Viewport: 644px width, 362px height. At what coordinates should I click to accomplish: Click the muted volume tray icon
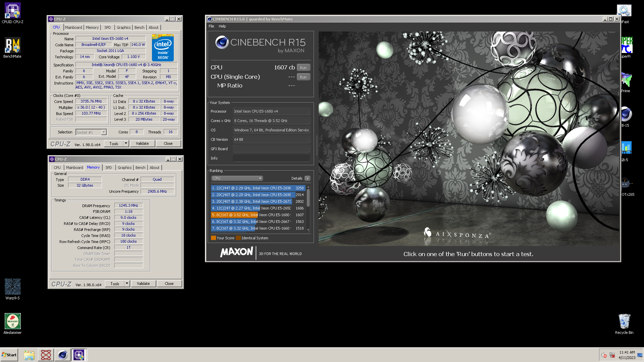pos(604,355)
